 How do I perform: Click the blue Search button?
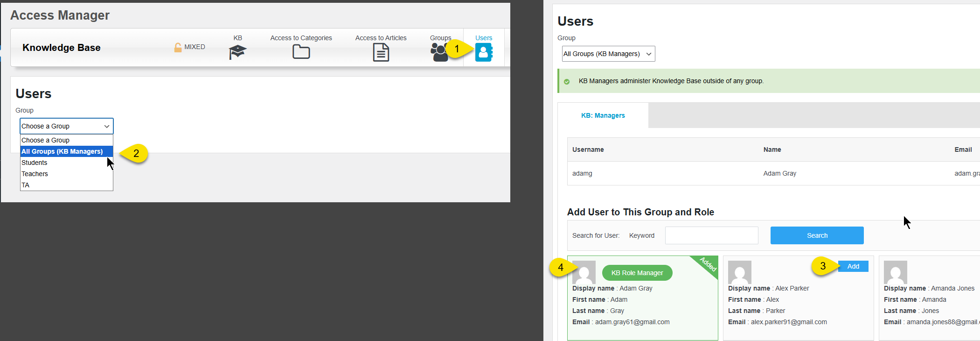[x=817, y=235]
